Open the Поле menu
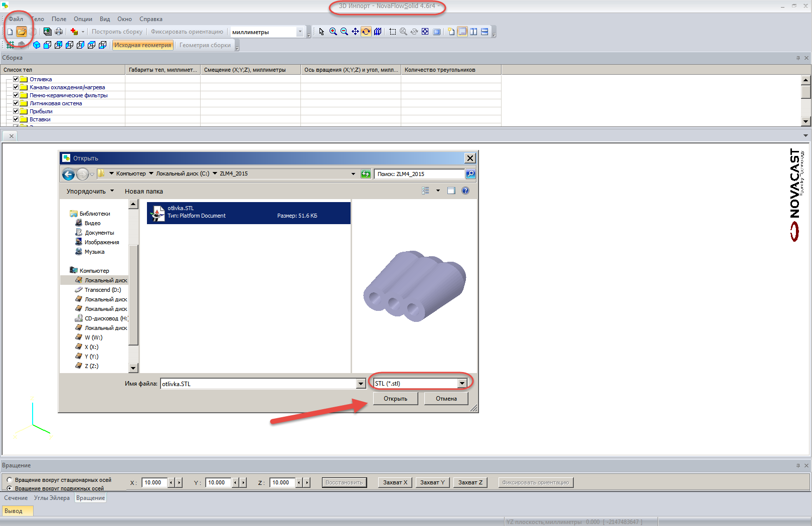812x526 pixels. [x=59, y=19]
